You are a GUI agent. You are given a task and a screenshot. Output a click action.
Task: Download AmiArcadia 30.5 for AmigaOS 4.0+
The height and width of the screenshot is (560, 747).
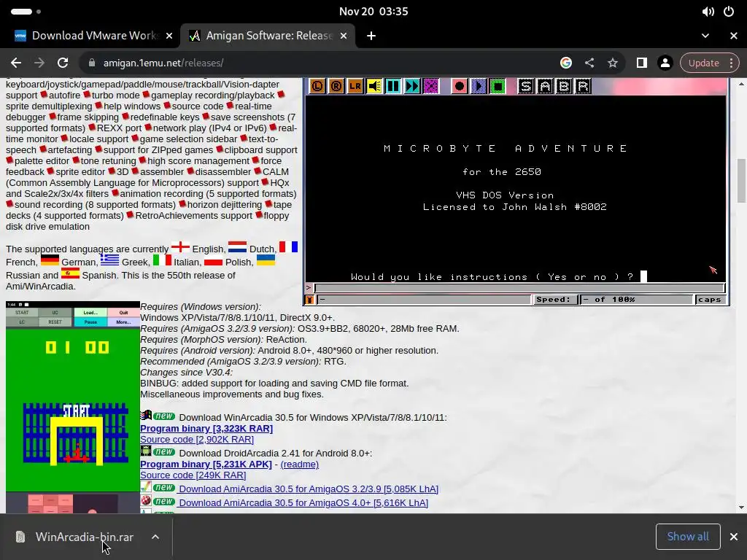303,503
